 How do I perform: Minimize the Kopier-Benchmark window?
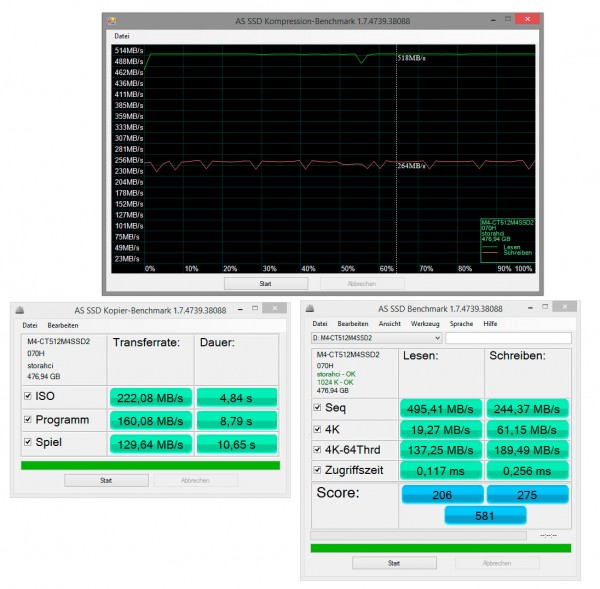pos(240,309)
